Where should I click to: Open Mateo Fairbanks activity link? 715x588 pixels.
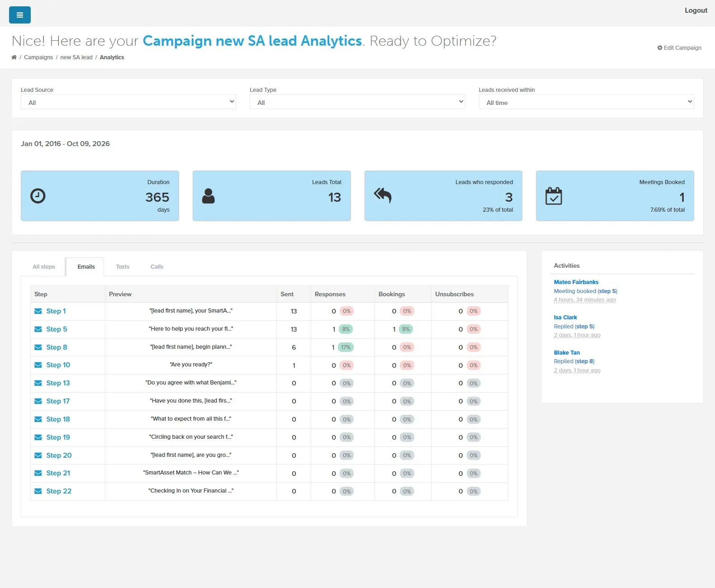pyautogui.click(x=576, y=282)
